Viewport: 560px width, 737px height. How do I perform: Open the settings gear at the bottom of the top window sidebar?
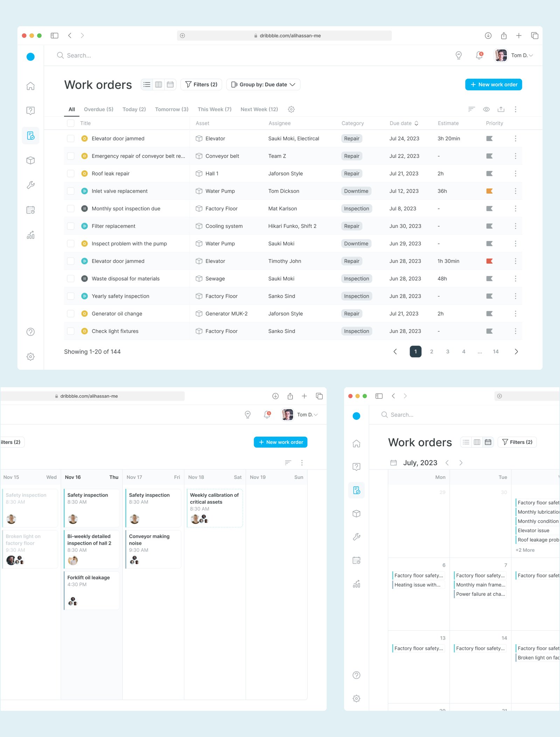tap(30, 356)
